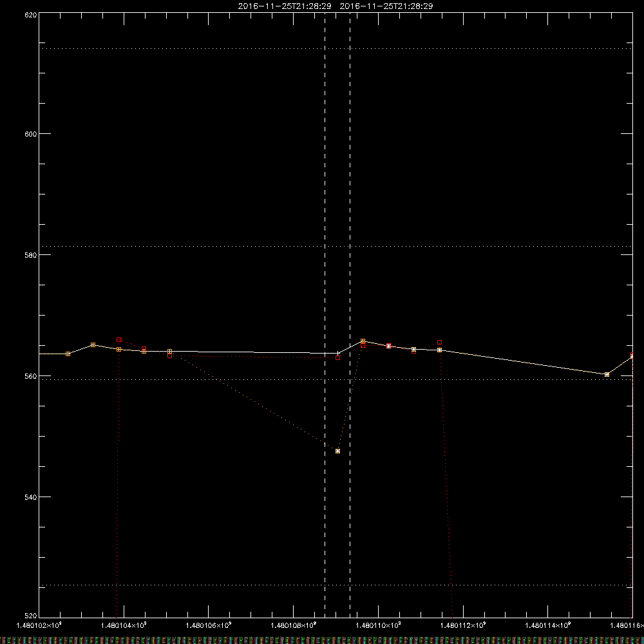Click the dotted horizontal line near 614

click(336, 48)
